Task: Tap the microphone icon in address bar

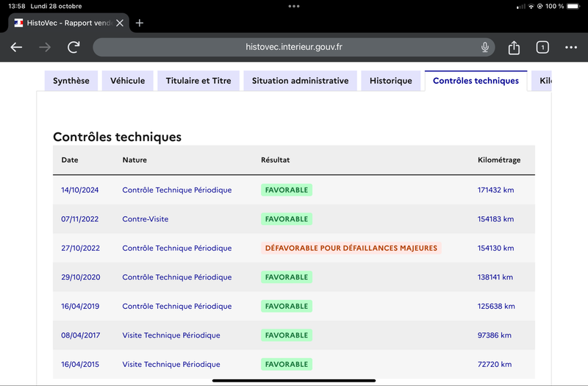Action: click(485, 47)
